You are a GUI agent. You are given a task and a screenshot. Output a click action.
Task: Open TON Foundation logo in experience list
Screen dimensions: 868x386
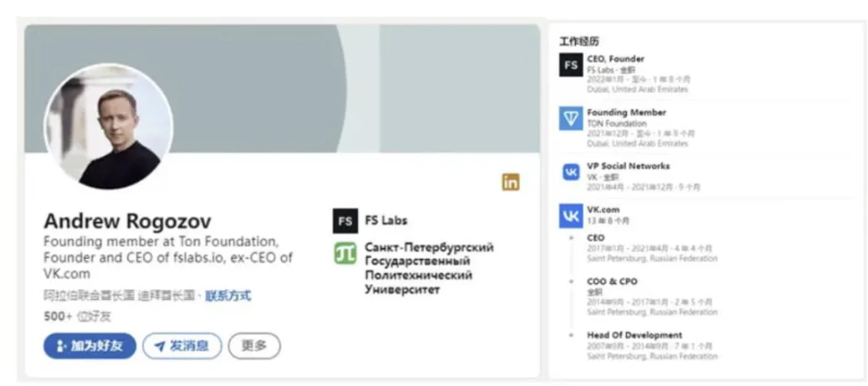click(x=571, y=118)
